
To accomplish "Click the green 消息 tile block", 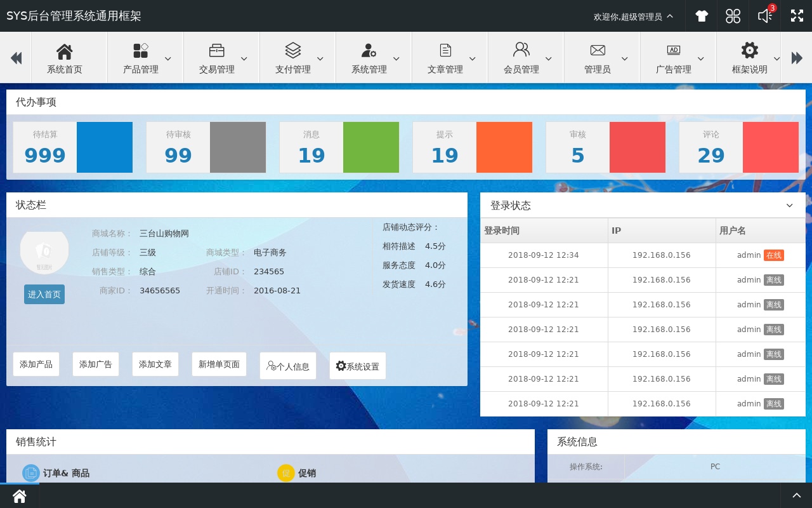I will [371, 147].
